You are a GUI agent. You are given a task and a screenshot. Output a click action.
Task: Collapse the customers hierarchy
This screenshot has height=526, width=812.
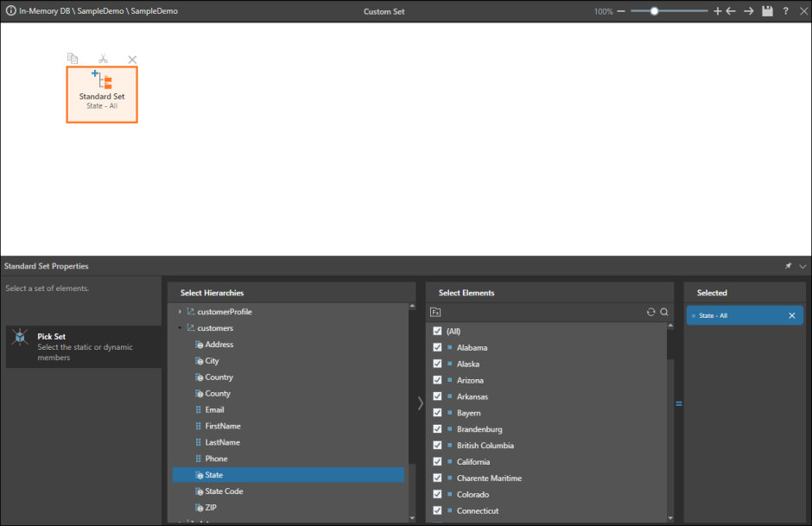click(x=180, y=328)
